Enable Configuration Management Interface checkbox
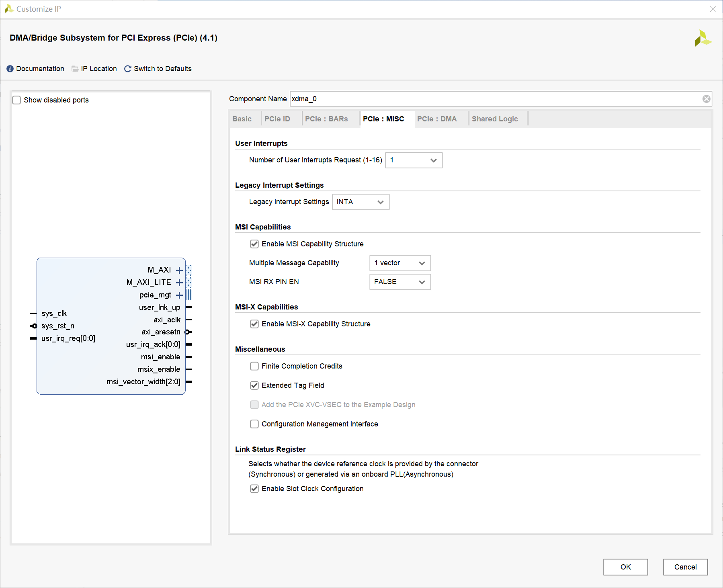 point(254,424)
